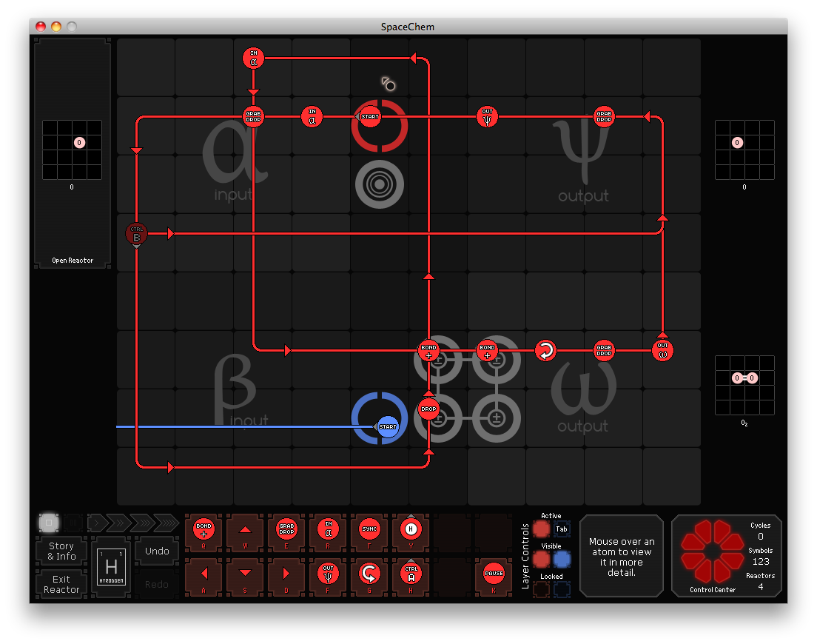Click the Grab/Drop node in the psi output zone
This screenshot has width=817, height=644.
604,117
